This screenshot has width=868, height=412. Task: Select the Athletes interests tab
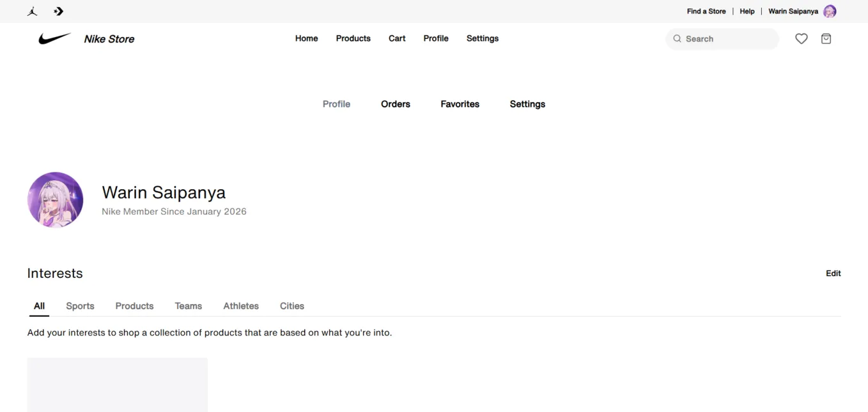click(241, 306)
